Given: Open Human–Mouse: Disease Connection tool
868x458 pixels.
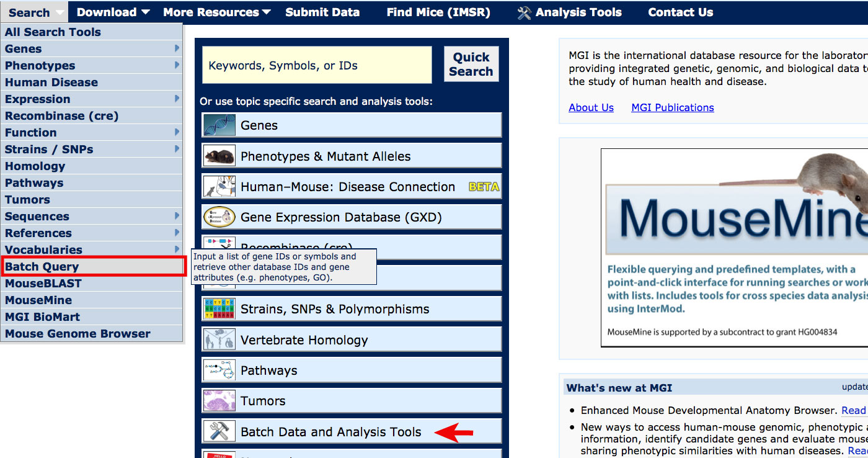Looking at the screenshot, I should (352, 186).
